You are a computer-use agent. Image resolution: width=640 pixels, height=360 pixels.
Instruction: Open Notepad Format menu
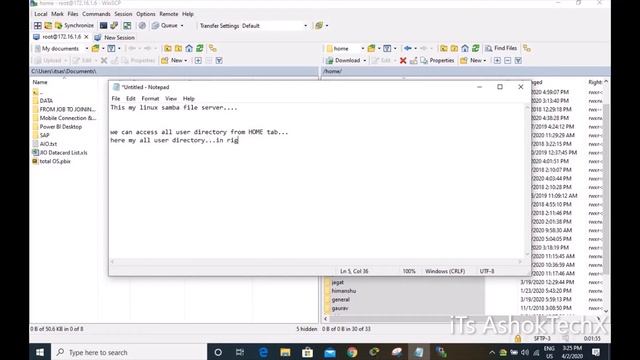point(150,98)
